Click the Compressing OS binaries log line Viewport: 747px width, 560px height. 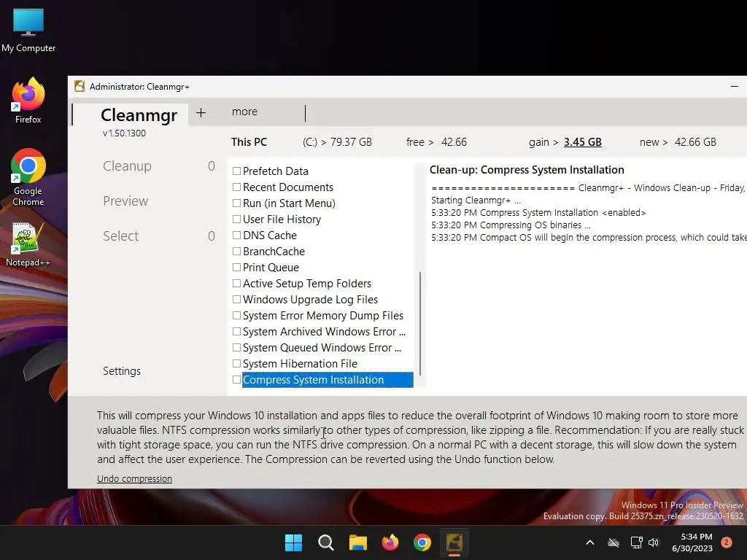tap(511, 225)
